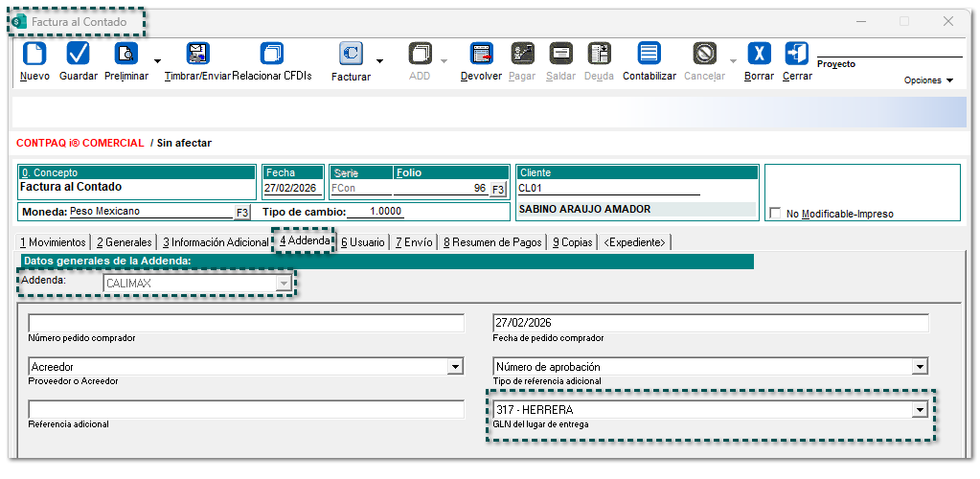Click the Referencia adicional text field
The height and width of the screenshot is (479, 980).
[246, 410]
